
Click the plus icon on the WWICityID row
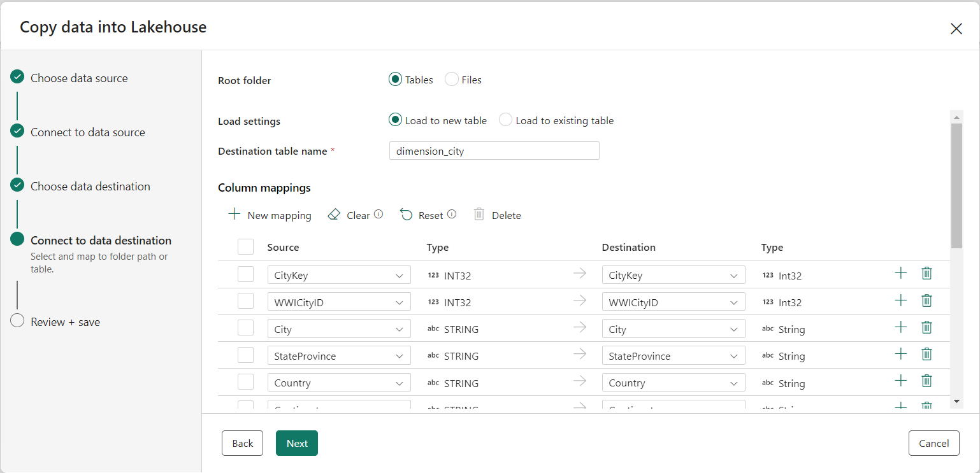tap(900, 300)
